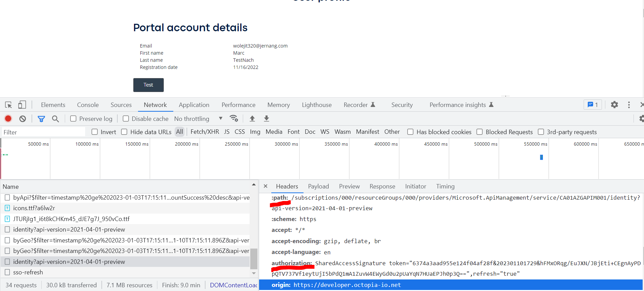Open the Lighthouse tab
Viewport: 644px width, 291px height.
317,105
